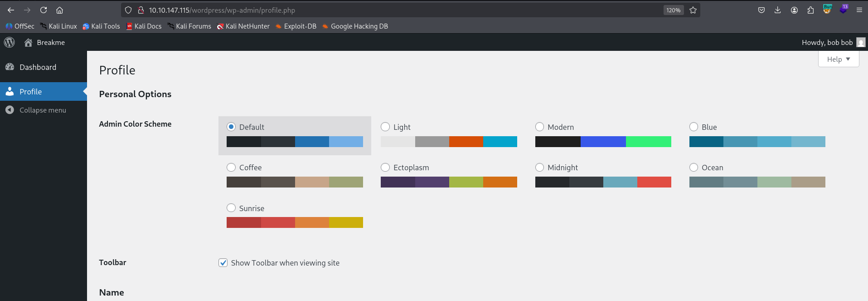
Task: Open the Firefox hamburger application menu
Action: (x=859, y=10)
